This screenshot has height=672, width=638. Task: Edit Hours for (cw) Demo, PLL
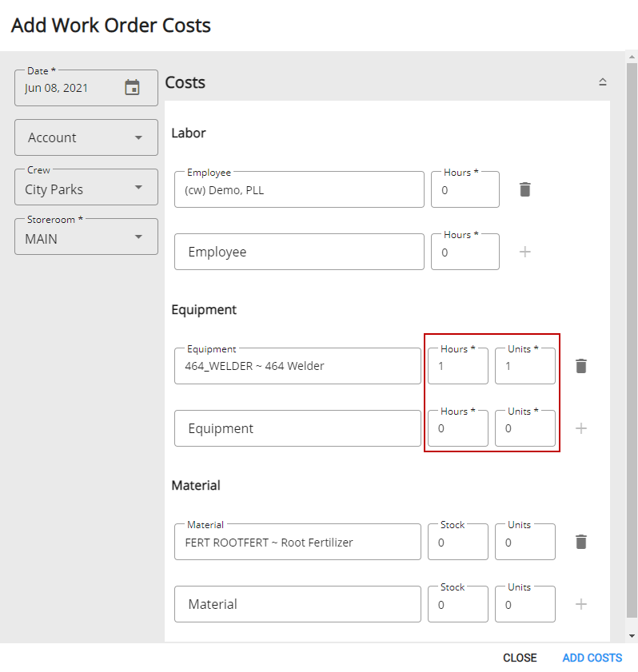coord(465,189)
